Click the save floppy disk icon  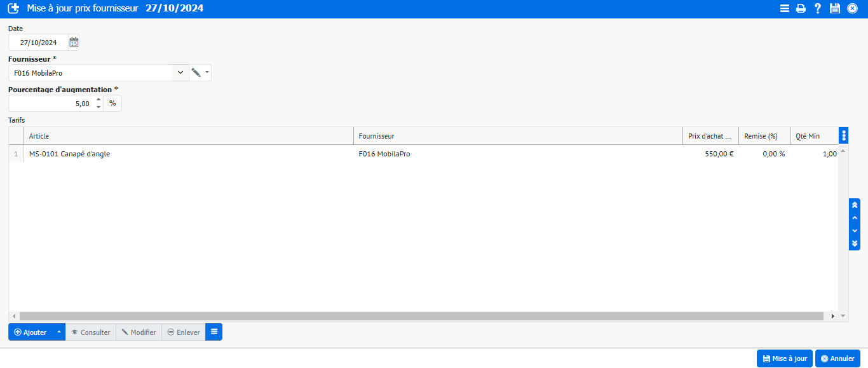click(835, 9)
